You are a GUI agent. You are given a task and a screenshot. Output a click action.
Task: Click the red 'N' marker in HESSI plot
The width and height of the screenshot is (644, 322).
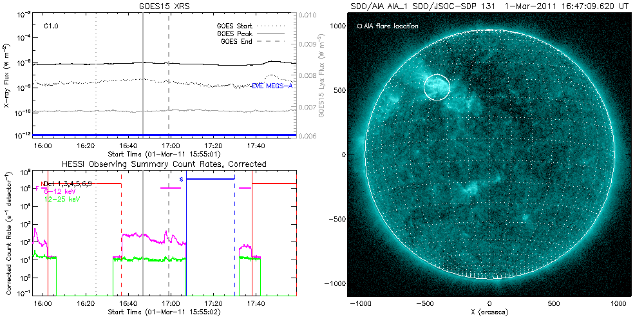pos(43,184)
